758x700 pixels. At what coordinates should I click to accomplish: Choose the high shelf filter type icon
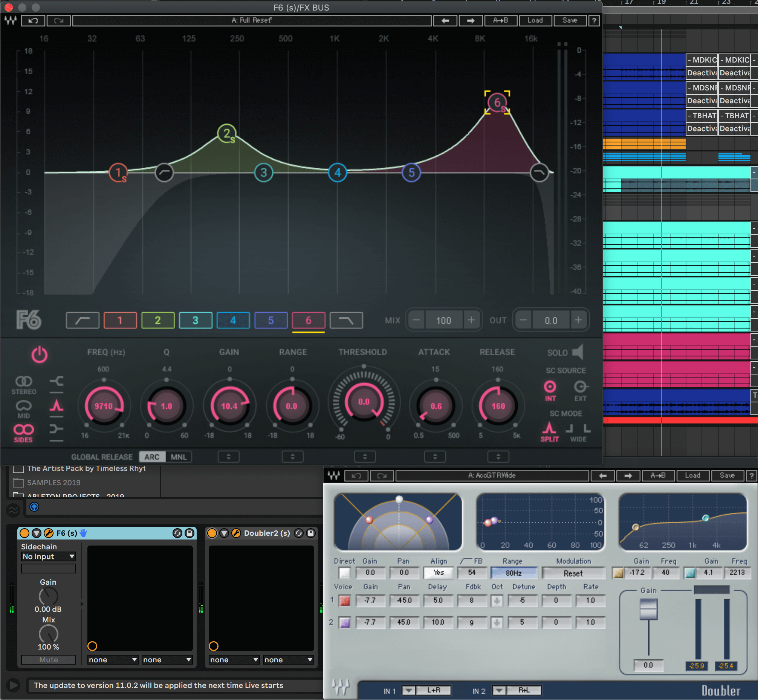[x=57, y=429]
